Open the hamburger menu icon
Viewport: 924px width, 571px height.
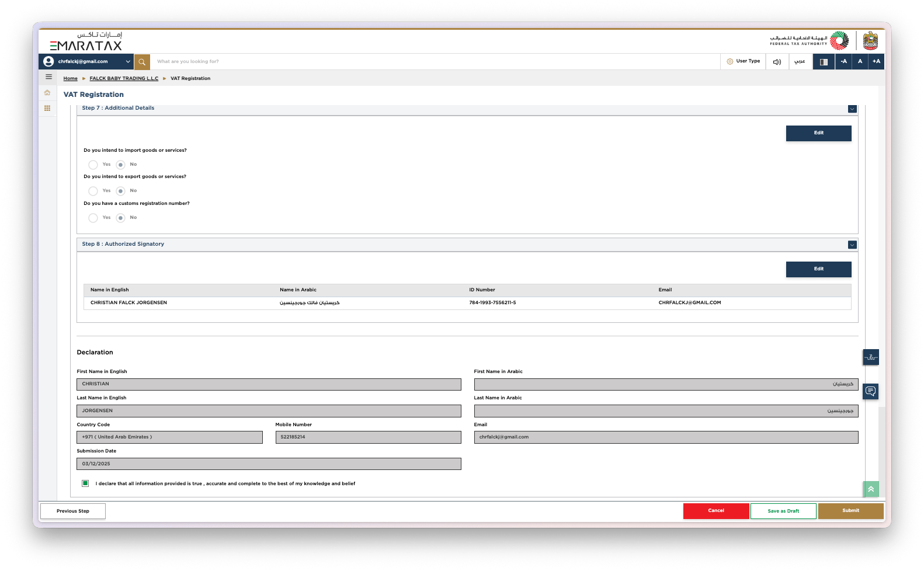coord(48,77)
